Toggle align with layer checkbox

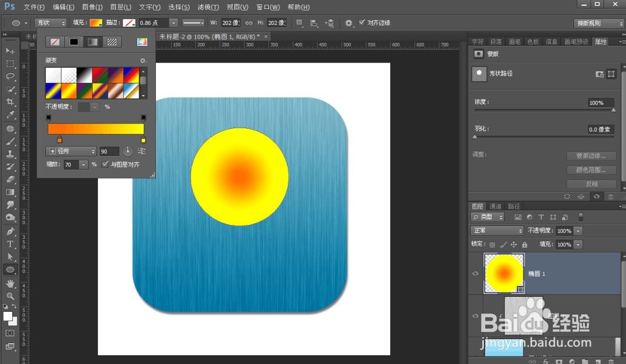point(105,165)
